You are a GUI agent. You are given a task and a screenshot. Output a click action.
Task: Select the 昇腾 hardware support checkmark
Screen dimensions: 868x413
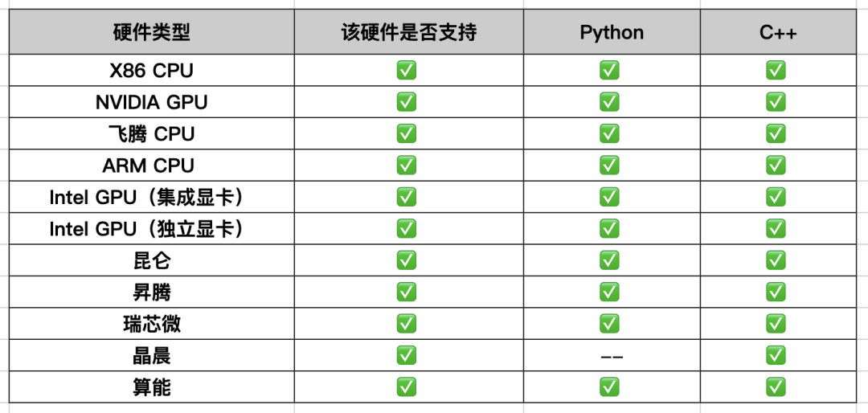point(407,292)
